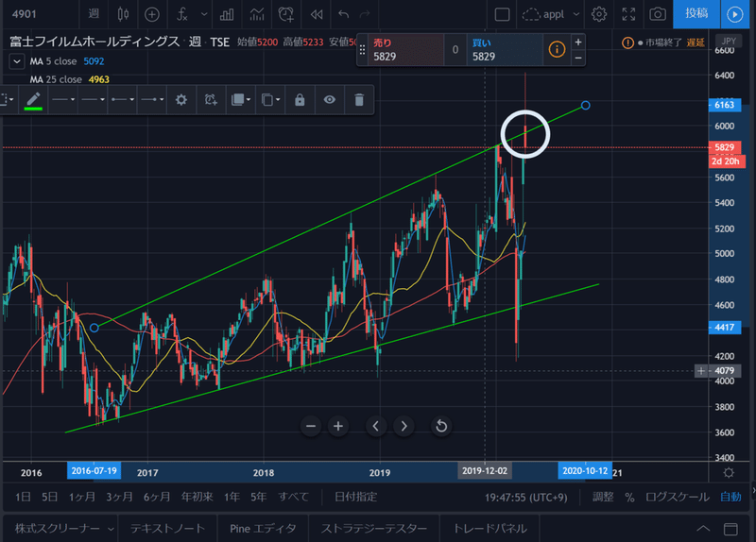756x542 pixels.
Task: Open the weekly interval selector 週
Action: tap(94, 14)
